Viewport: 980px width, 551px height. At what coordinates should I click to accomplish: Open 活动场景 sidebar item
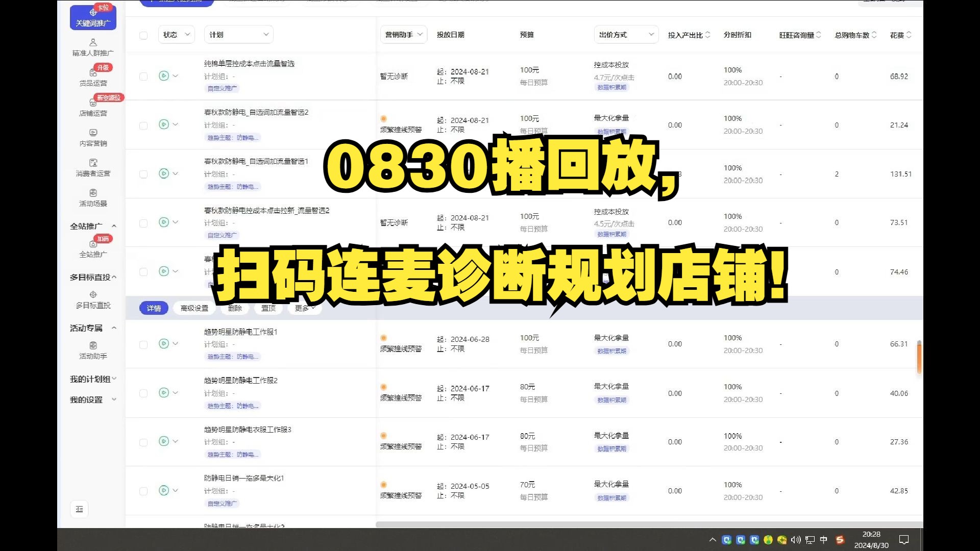click(93, 198)
